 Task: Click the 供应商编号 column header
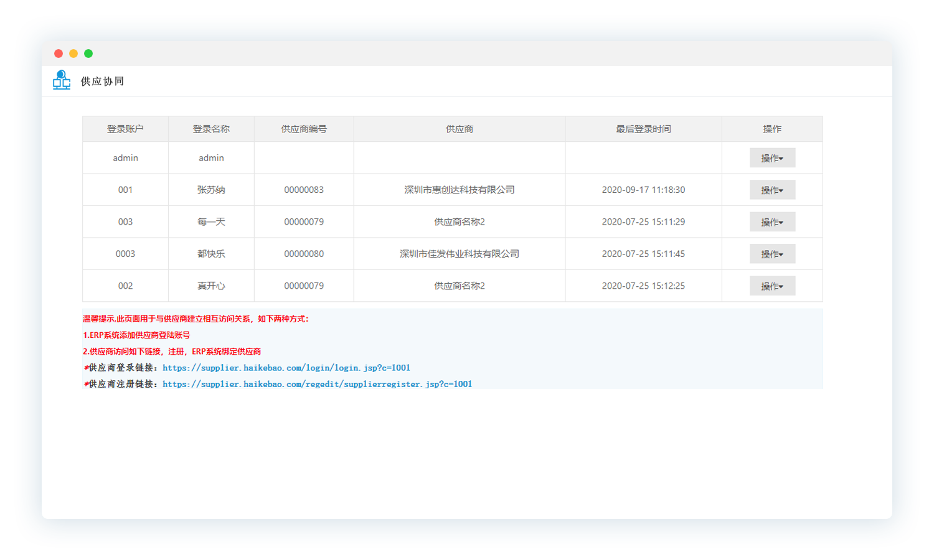(x=304, y=129)
